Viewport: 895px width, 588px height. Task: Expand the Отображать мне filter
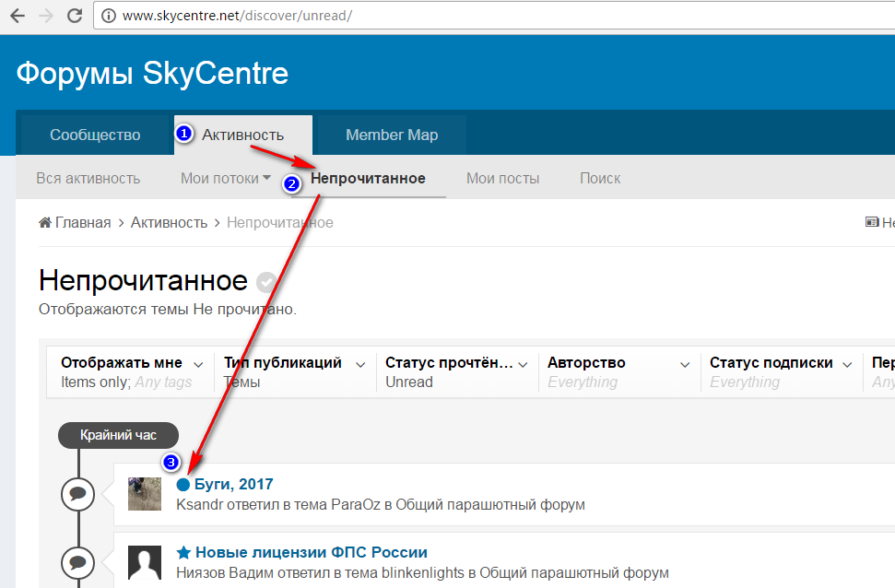[132, 371]
